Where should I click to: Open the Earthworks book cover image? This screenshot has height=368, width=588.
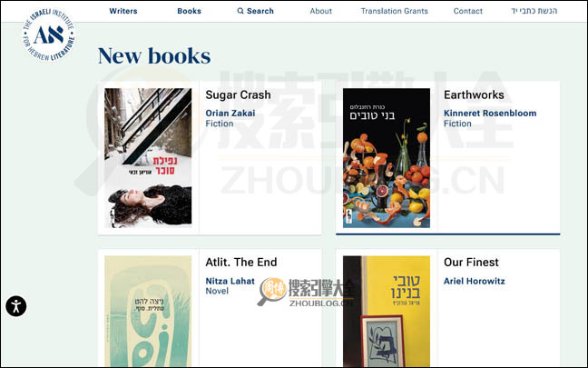point(387,158)
